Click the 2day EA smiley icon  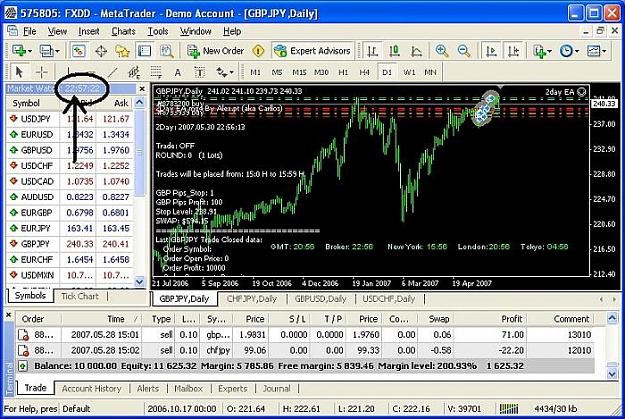point(582,92)
